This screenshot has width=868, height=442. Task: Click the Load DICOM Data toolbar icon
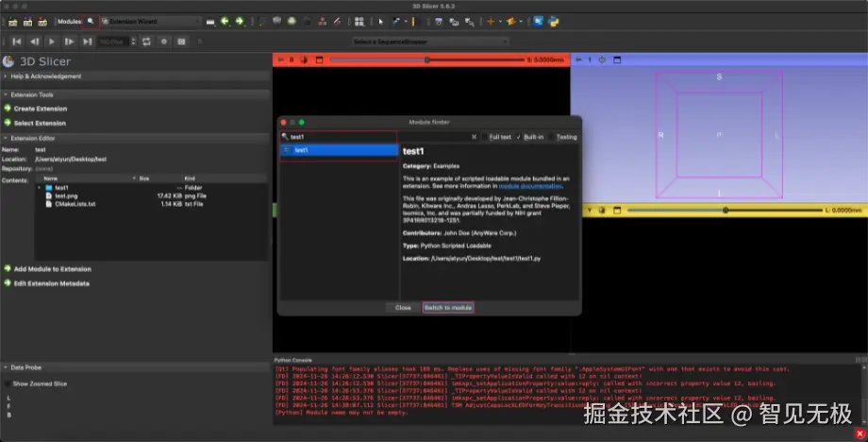pyautogui.click(x=27, y=22)
